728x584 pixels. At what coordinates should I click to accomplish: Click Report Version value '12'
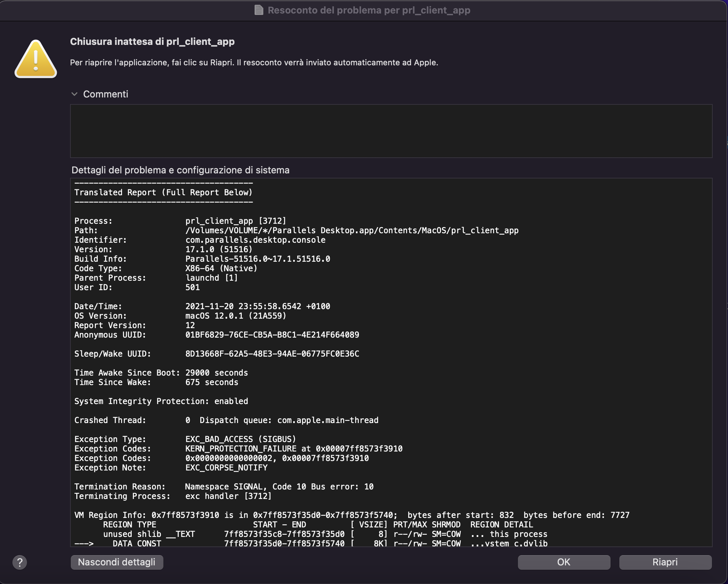pyautogui.click(x=190, y=325)
